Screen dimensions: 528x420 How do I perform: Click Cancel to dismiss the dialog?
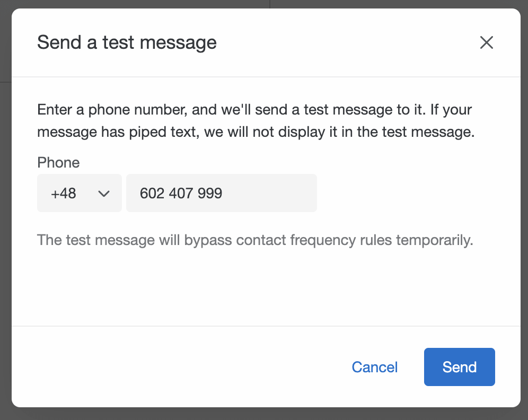tap(374, 367)
